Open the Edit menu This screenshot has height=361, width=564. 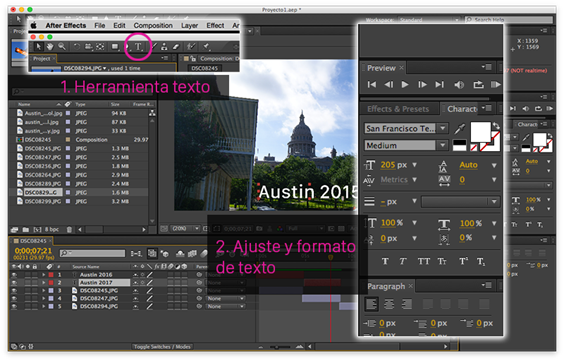pyautogui.click(x=119, y=26)
